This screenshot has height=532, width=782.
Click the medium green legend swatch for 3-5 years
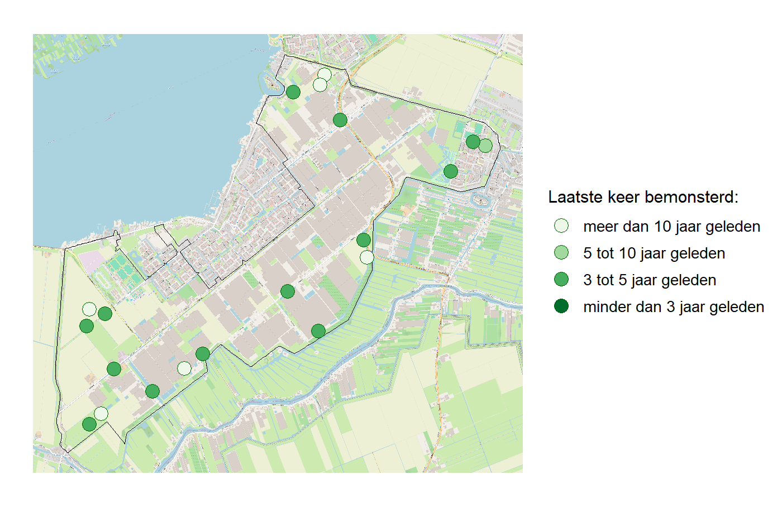[x=561, y=279]
